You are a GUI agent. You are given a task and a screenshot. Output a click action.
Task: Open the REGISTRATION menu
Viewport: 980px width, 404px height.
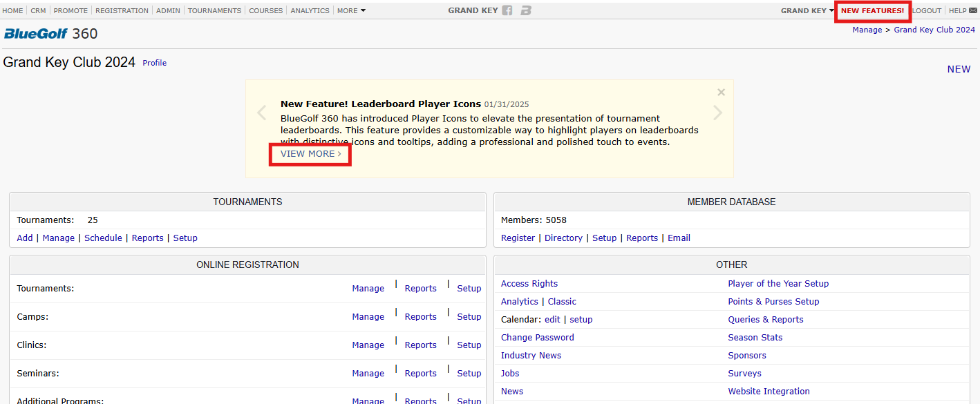[122, 11]
